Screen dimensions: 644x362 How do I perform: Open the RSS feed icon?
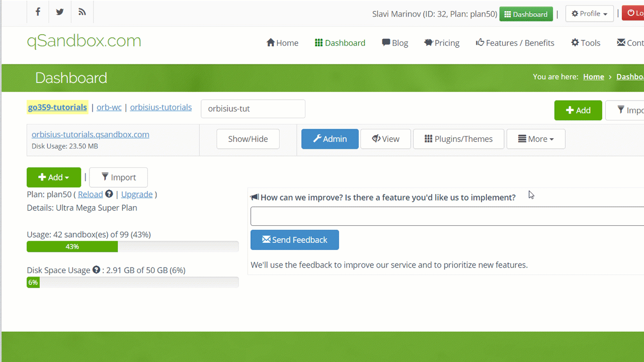(82, 12)
